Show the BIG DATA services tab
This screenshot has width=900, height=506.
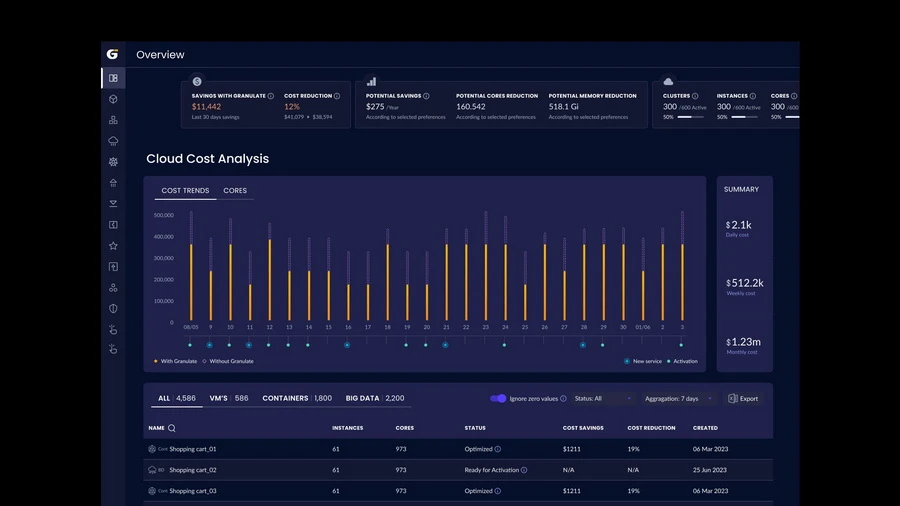pyautogui.click(x=375, y=398)
